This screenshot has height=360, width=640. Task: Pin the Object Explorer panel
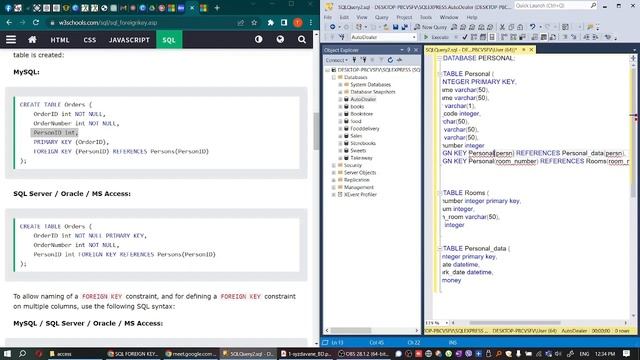(x=409, y=50)
